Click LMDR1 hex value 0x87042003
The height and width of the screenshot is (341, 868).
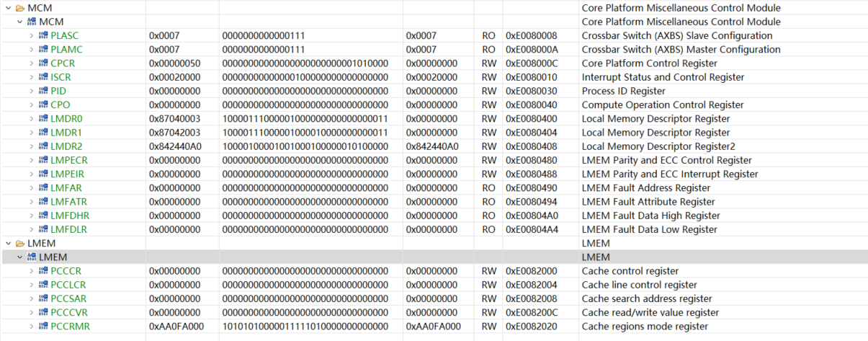point(175,133)
